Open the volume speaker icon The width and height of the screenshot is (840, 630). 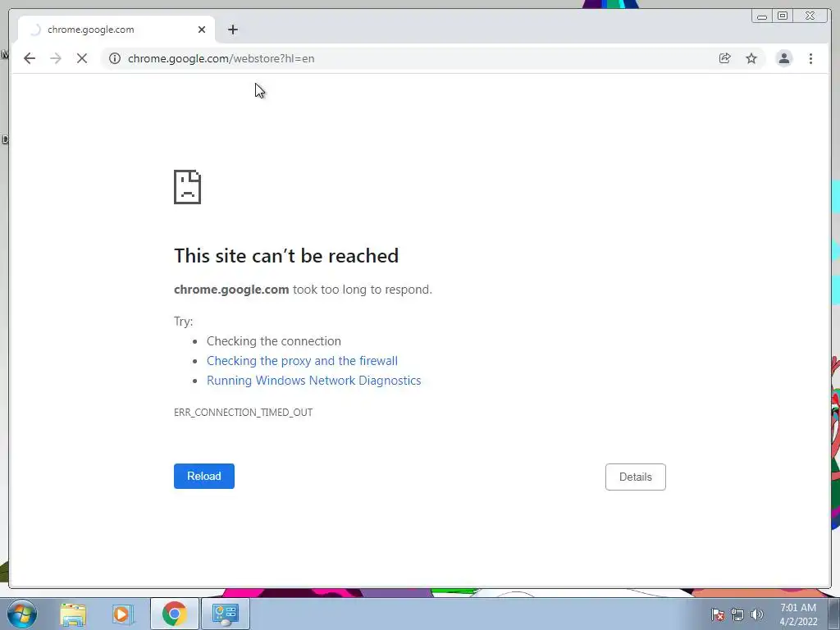point(756,614)
